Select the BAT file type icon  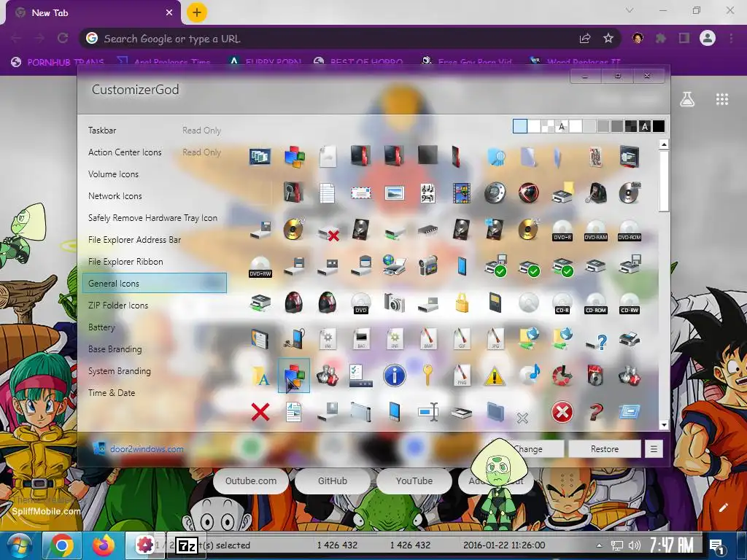[360, 338]
